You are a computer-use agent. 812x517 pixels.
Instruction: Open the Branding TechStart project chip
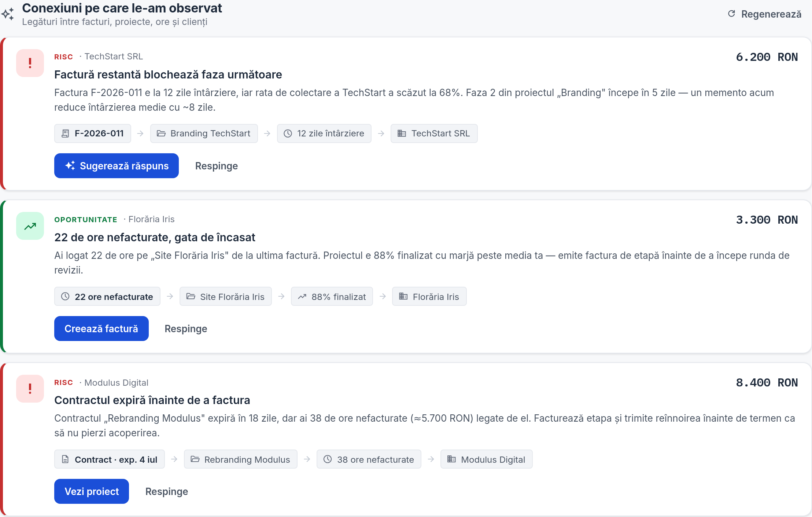click(x=204, y=133)
